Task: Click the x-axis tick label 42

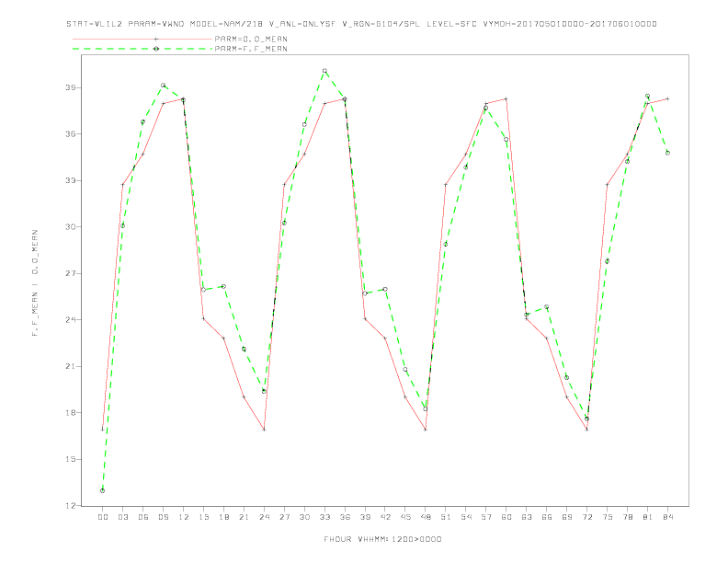Action: click(385, 517)
